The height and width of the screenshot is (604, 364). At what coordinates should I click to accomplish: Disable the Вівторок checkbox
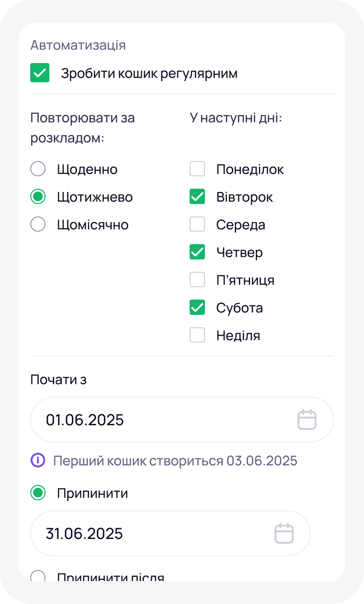click(x=196, y=197)
